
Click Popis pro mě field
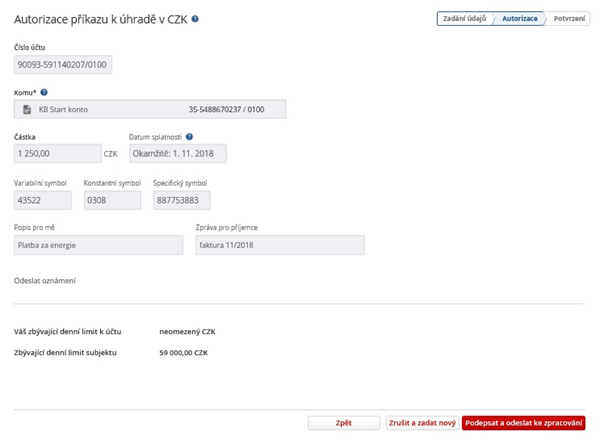coord(98,245)
